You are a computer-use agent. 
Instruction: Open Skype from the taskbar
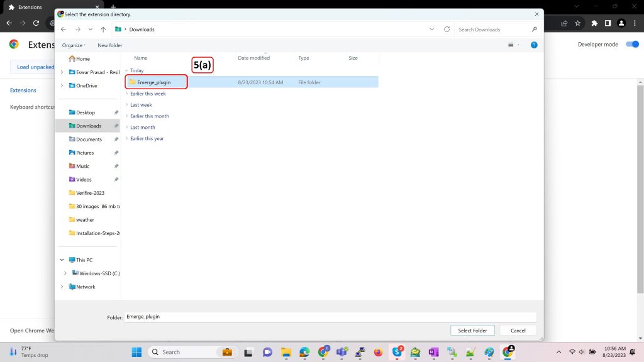(x=397, y=352)
